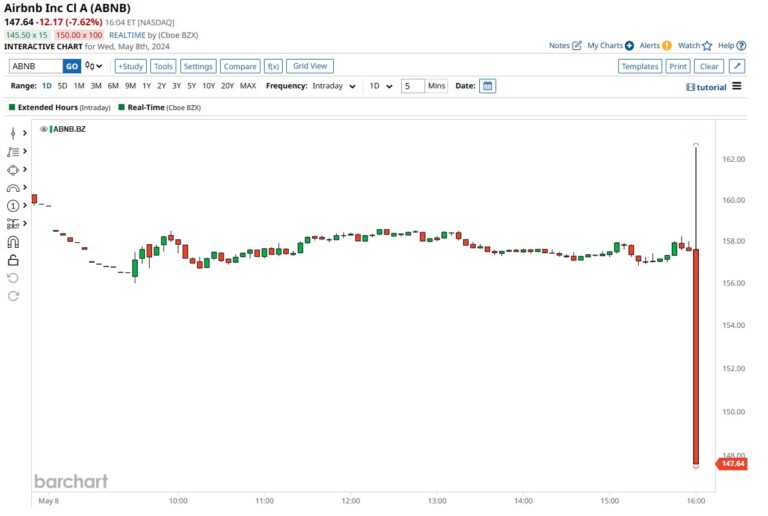Select the 3M range
The width and height of the screenshot is (768, 516).
pos(96,86)
